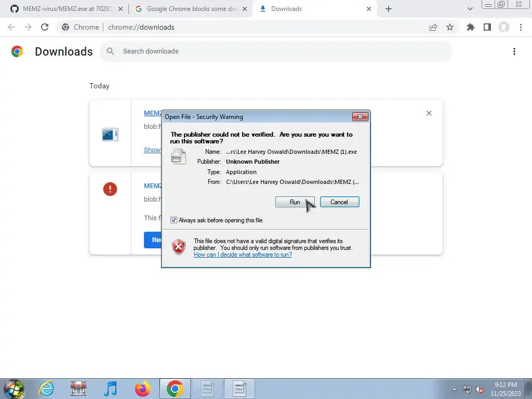532x399 pixels.
Task: Open Chrome main three-dot menu
Action: coord(521,27)
